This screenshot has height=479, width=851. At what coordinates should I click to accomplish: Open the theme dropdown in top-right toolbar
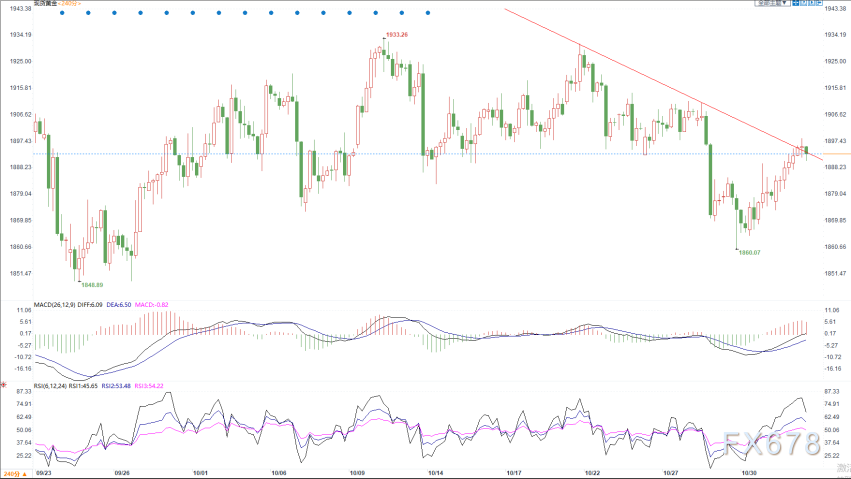772,3
